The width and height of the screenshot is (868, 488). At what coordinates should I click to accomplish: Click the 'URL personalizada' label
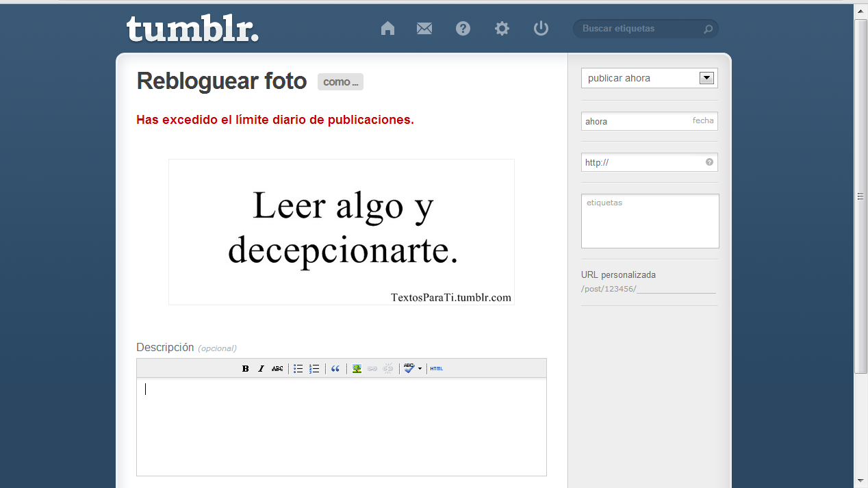(618, 274)
